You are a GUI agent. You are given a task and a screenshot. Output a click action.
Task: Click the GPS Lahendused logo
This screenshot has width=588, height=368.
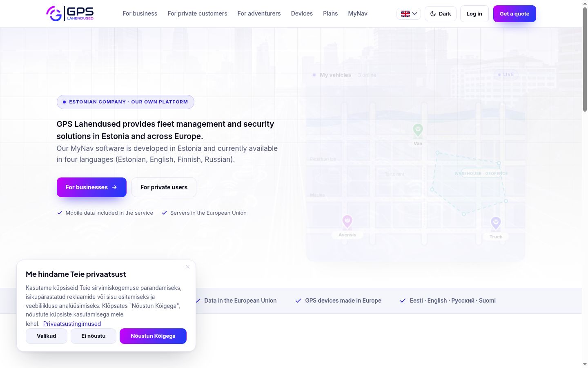click(x=70, y=13)
